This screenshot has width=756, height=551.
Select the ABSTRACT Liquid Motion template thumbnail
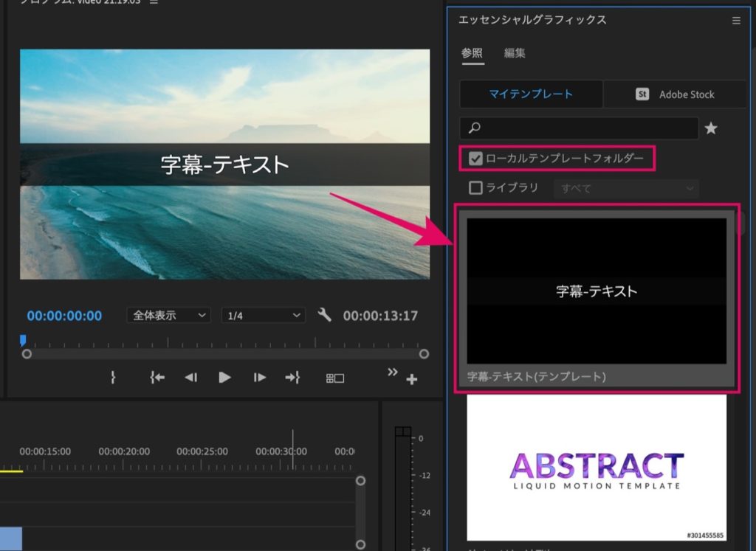(x=597, y=467)
